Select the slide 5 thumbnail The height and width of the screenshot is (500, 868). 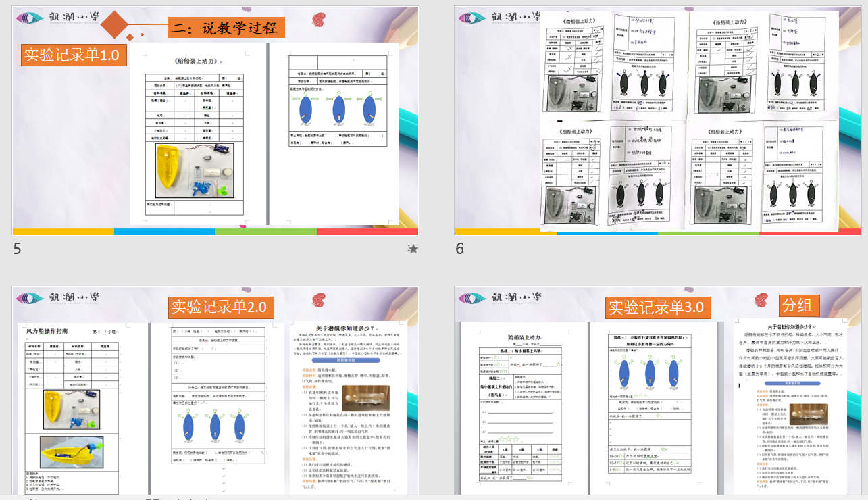[215, 122]
